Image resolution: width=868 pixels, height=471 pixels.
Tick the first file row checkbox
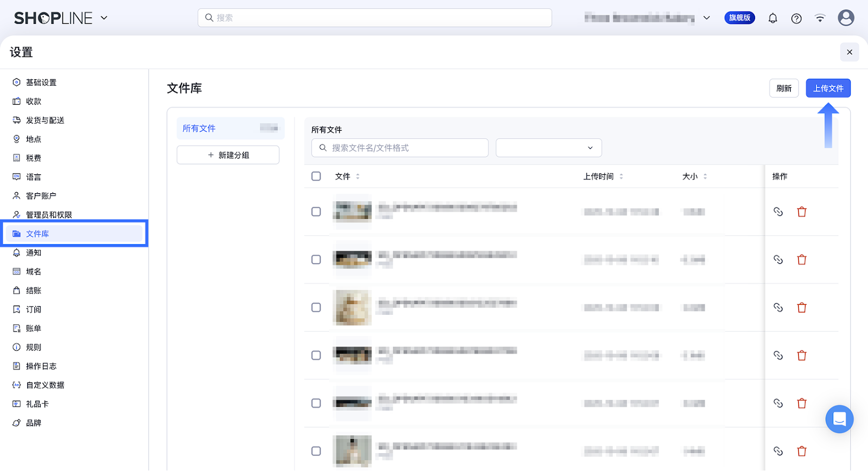pyautogui.click(x=316, y=212)
